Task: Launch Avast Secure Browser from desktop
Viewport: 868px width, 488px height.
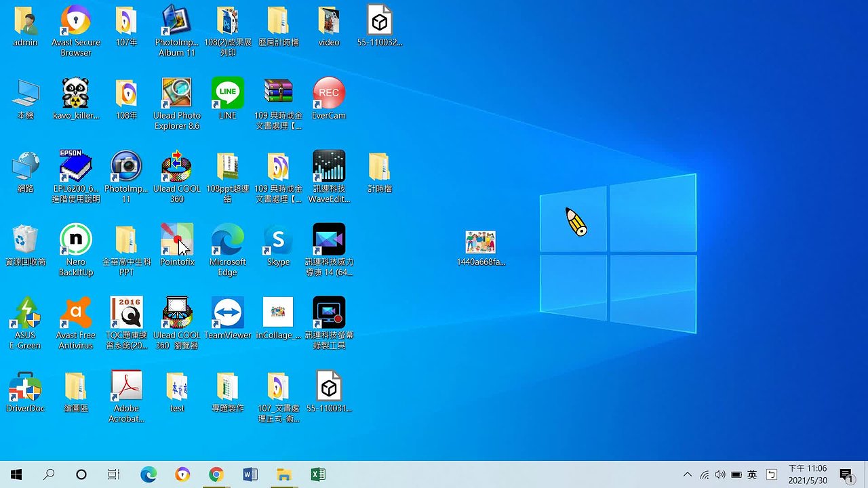Action: (76, 22)
